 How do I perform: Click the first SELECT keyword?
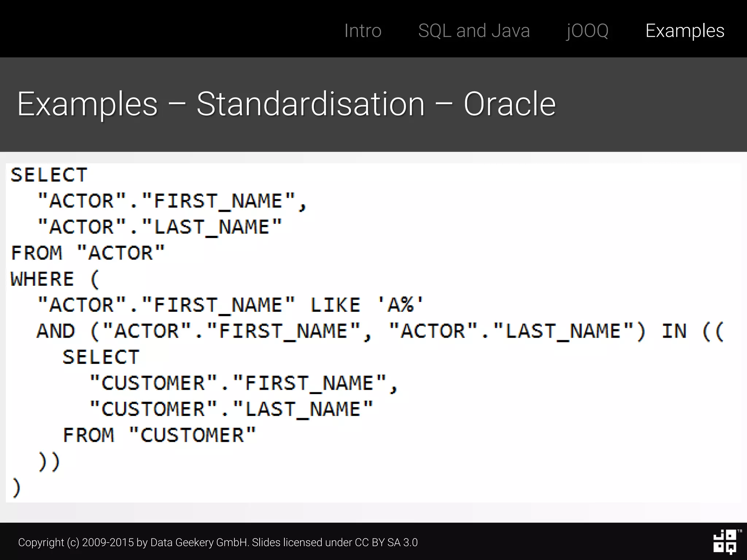(49, 175)
